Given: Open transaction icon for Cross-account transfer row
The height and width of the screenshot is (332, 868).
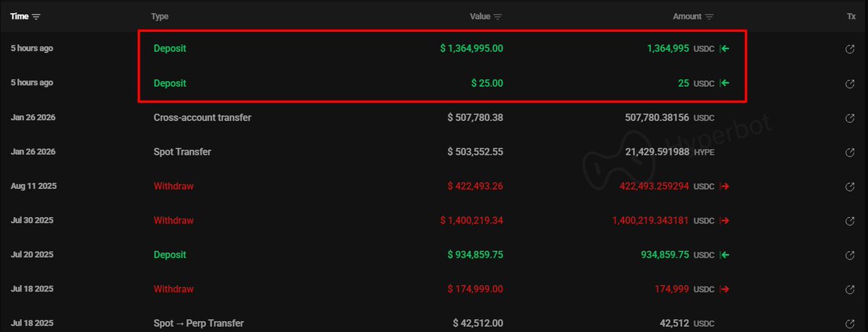Looking at the screenshot, I should [x=851, y=118].
